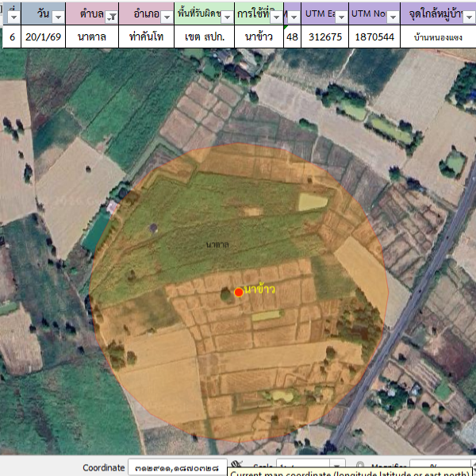This screenshot has height=476, width=476.
Task: Open the active filter on the ตำบล column
Action: pyautogui.click(x=112, y=16)
